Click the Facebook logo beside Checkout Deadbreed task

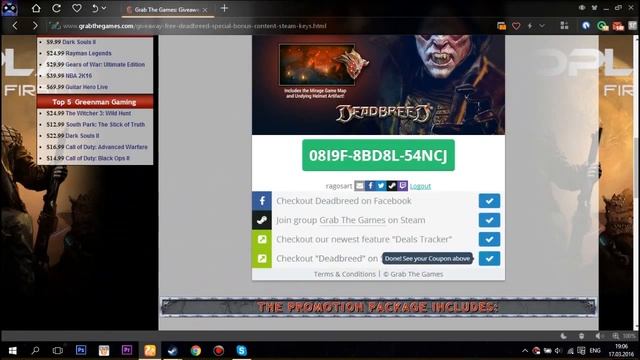click(262, 201)
